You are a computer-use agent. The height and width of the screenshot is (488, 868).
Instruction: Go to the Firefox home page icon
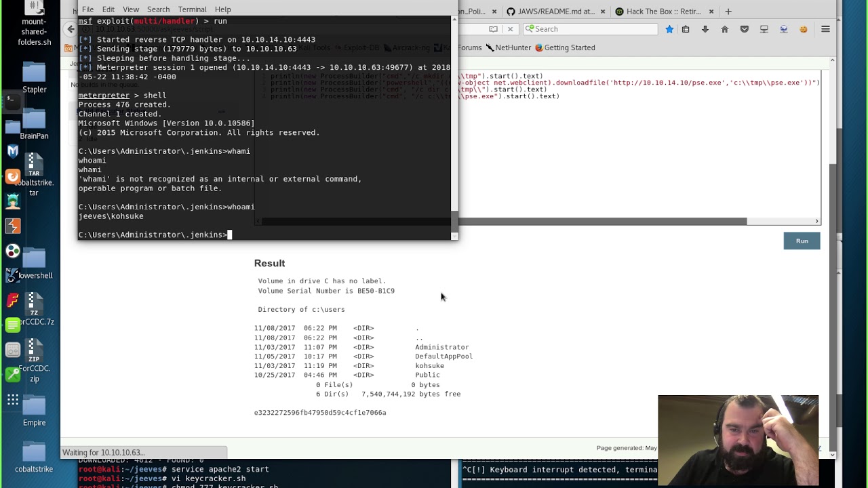click(725, 29)
